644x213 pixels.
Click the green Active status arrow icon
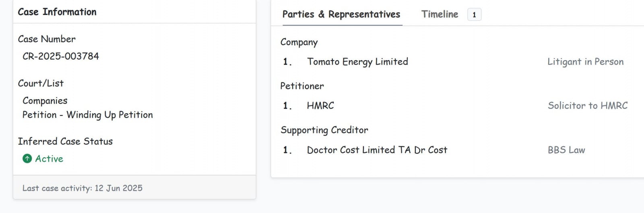(x=27, y=159)
